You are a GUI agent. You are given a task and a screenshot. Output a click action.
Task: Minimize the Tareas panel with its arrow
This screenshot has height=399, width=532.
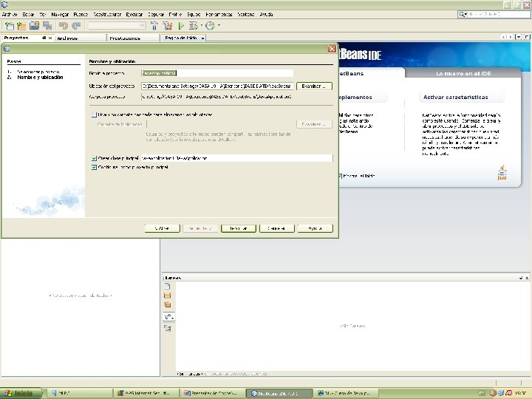[x=521, y=278]
